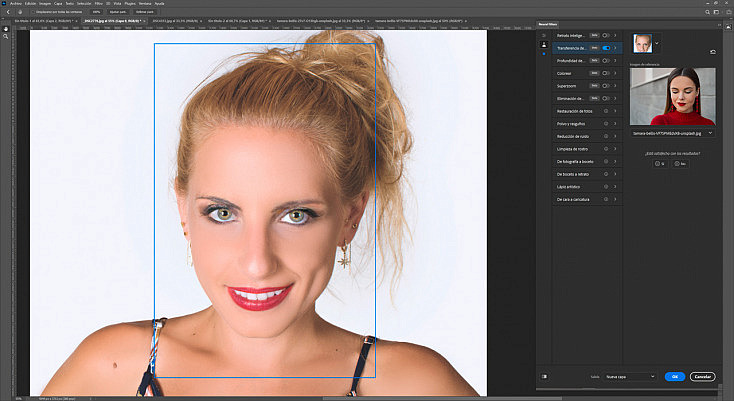The height and width of the screenshot is (401, 734).
Task: Enable the Retoque inteligente filter toggle
Action: 606,35
